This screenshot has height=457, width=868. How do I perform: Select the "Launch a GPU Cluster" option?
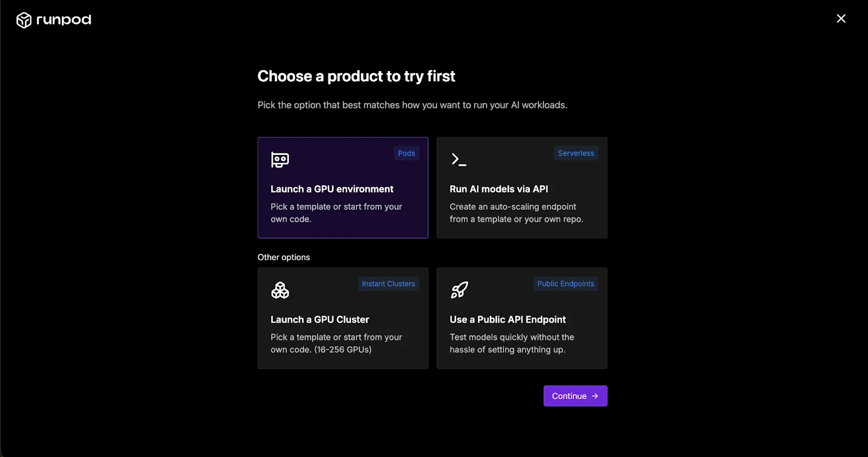[320, 320]
